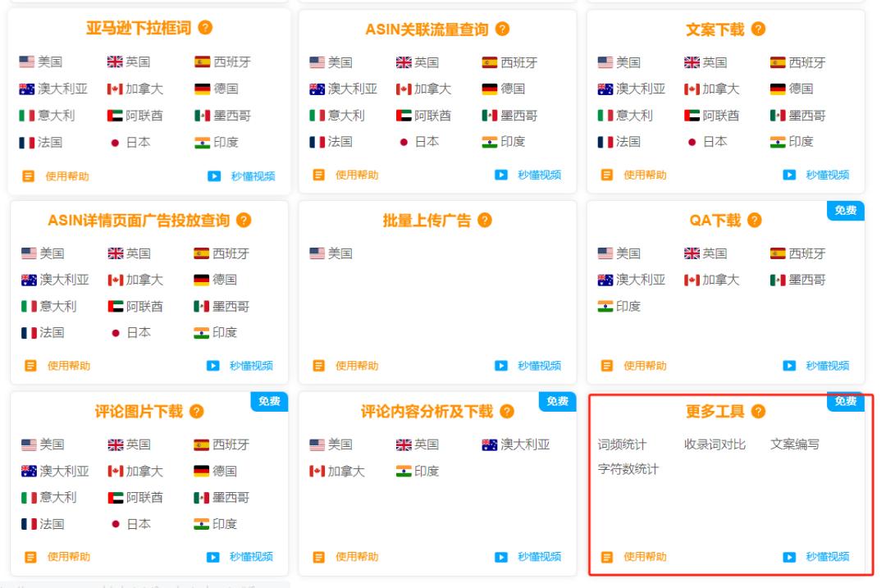Choose 墨西哥 in QA下载 card
The height and width of the screenshot is (588, 886).
798,280
